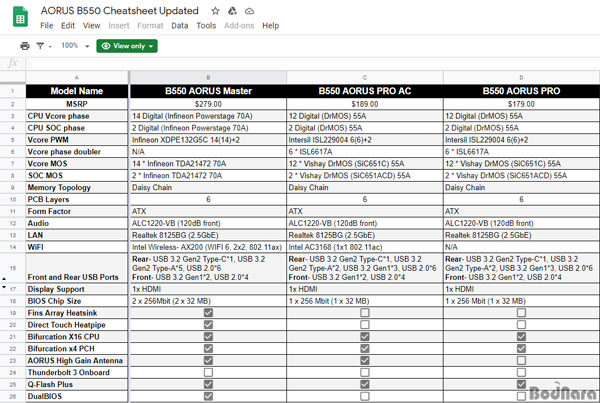This screenshot has height=403, width=600.
Task: Star the AORUS B550 Cheatsheet document
Action: (215, 11)
